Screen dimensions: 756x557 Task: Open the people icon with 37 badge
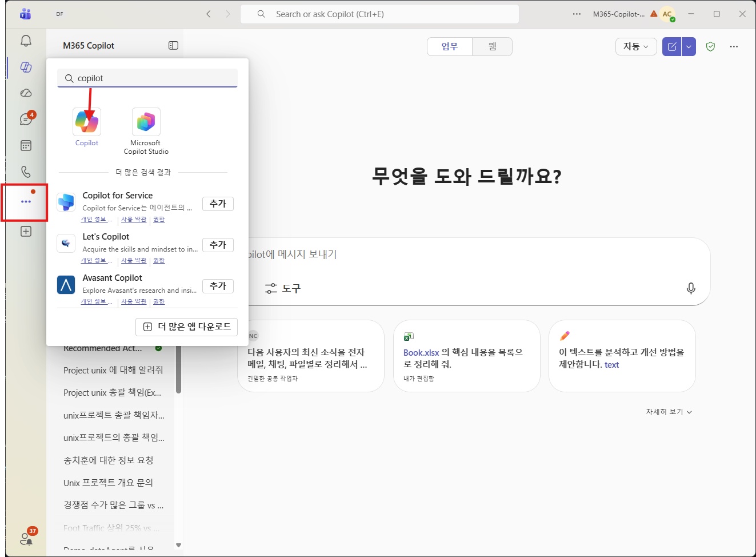coord(26,538)
